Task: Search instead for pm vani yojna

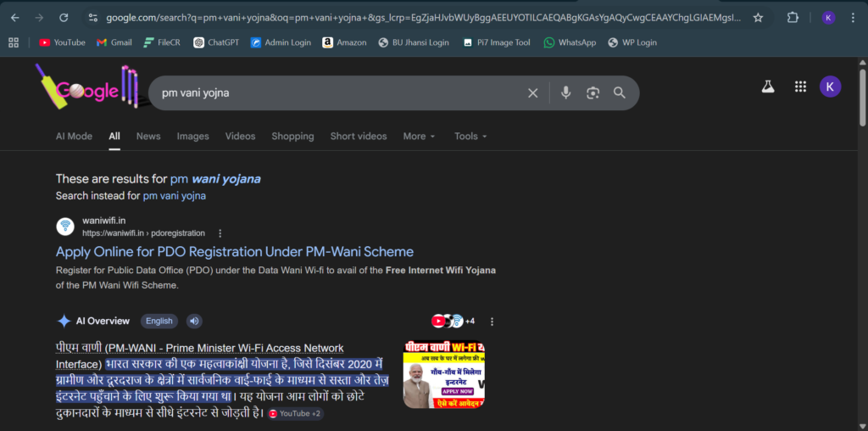Action: (174, 195)
